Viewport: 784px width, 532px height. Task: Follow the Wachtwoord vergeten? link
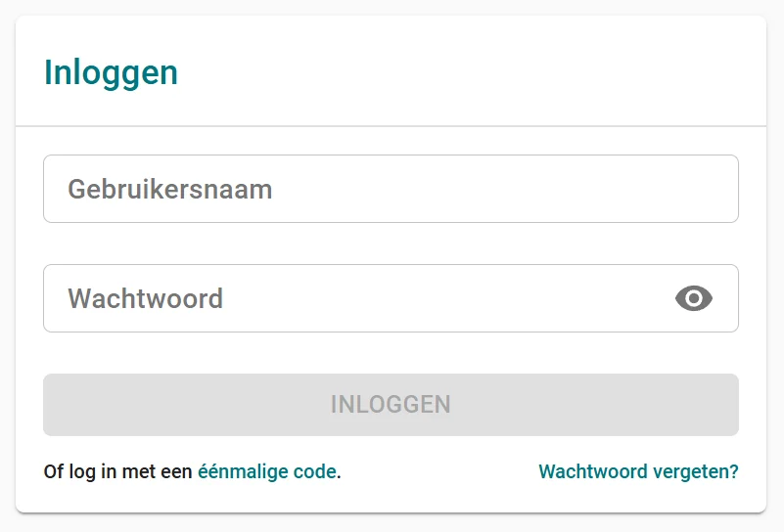(638, 471)
